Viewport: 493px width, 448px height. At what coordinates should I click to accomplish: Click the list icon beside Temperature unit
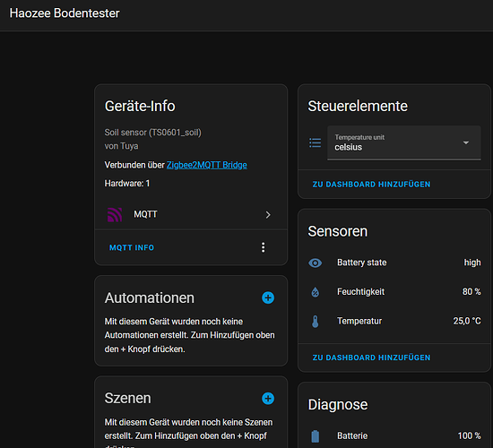(315, 142)
